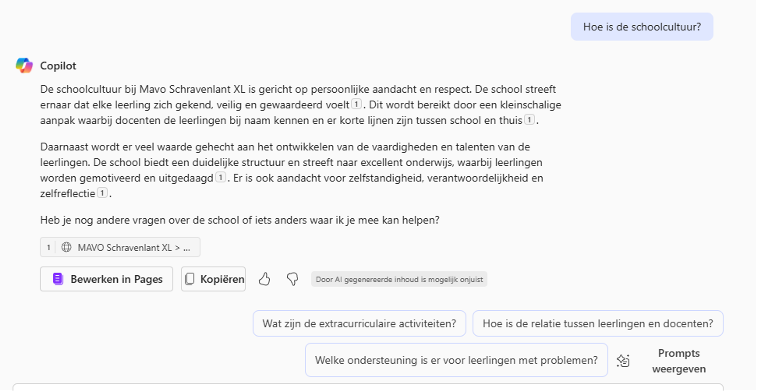Select suggestion about relatie tussen leerlingen en docenten

(x=598, y=323)
